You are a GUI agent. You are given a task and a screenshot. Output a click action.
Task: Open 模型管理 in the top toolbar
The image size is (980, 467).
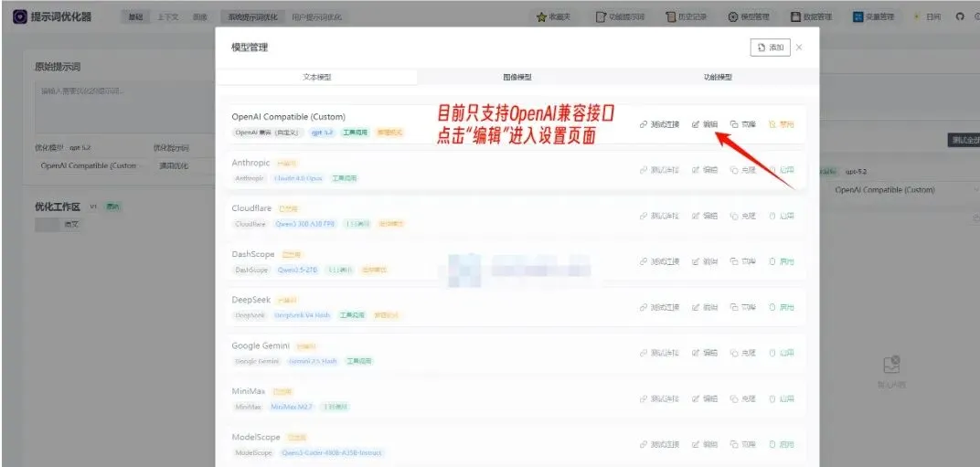pyautogui.click(x=749, y=16)
